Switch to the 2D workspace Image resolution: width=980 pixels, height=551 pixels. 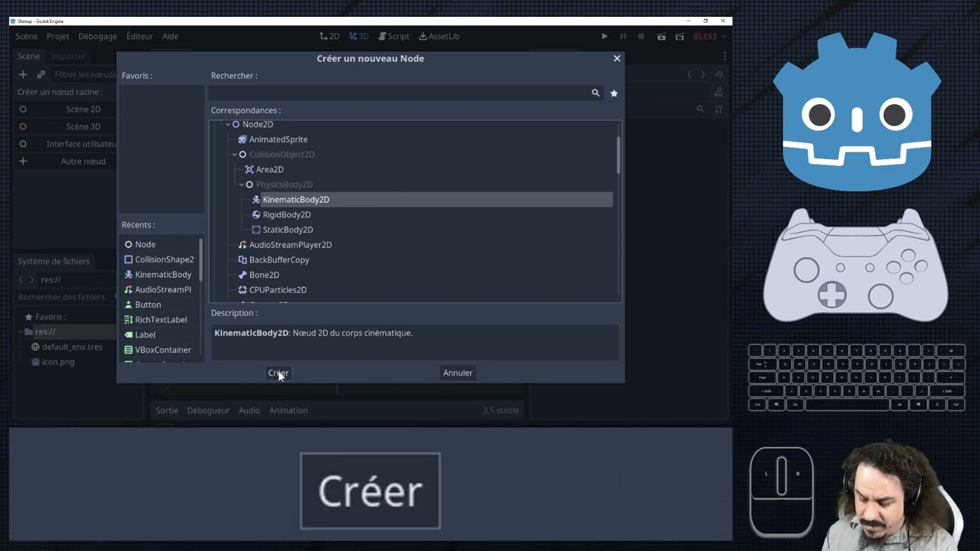click(x=329, y=36)
